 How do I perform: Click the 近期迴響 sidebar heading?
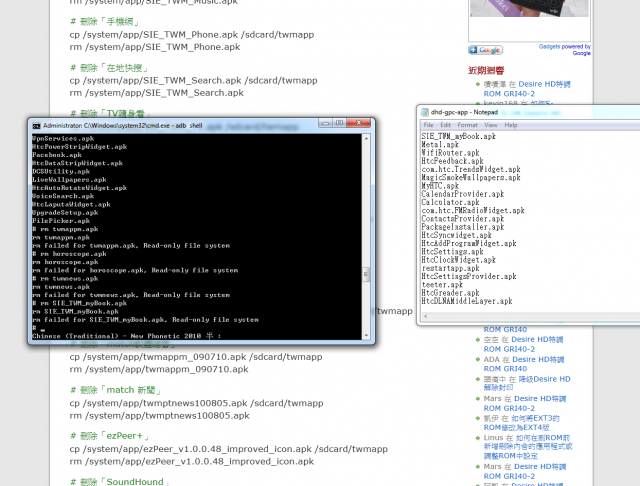[486, 70]
